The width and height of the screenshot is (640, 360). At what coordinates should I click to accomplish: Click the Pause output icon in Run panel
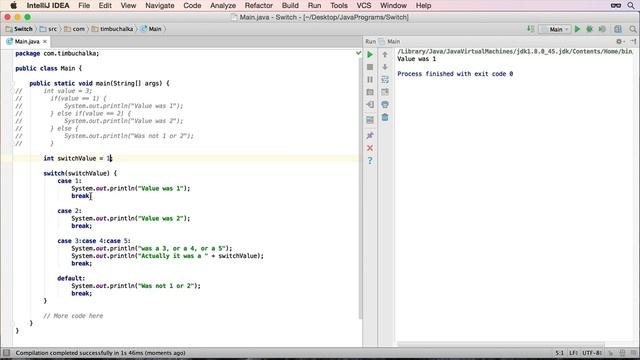[x=370, y=80]
